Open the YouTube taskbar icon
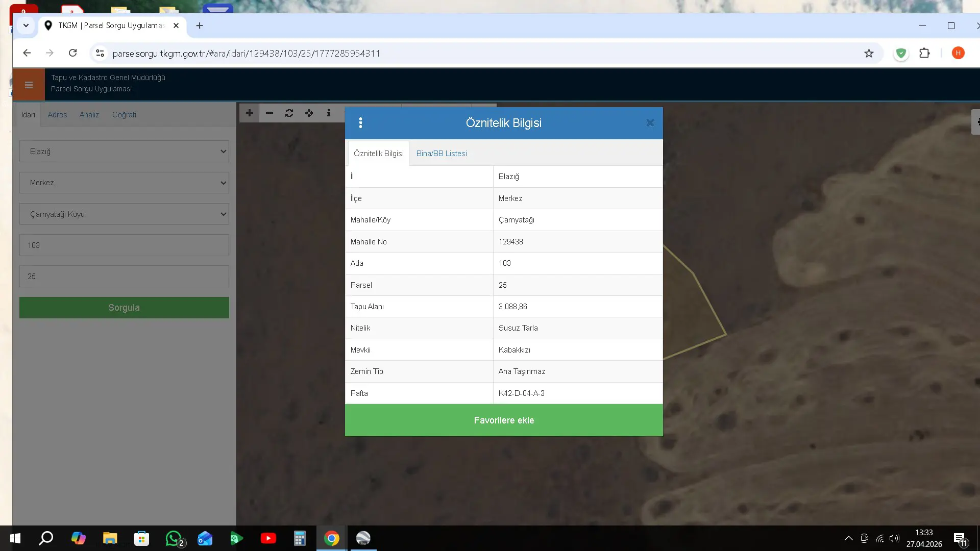Screen dimensions: 980x551 pyautogui.click(x=268, y=538)
